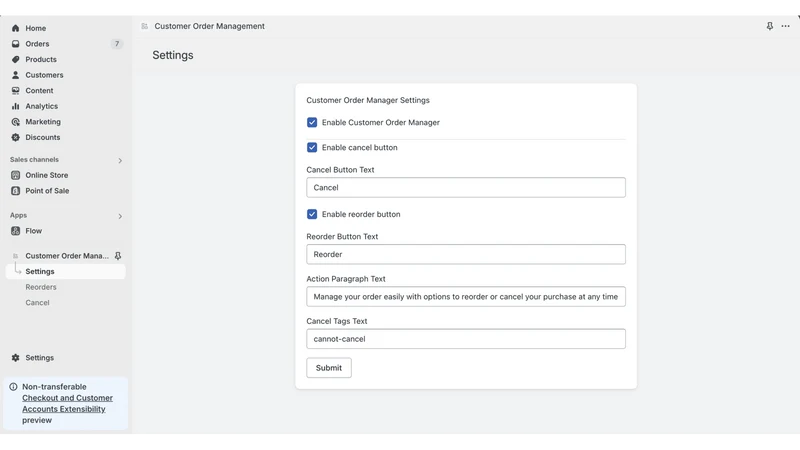The width and height of the screenshot is (800, 450).
Task: Select the app's Settings sub-item
Action: 66,271
